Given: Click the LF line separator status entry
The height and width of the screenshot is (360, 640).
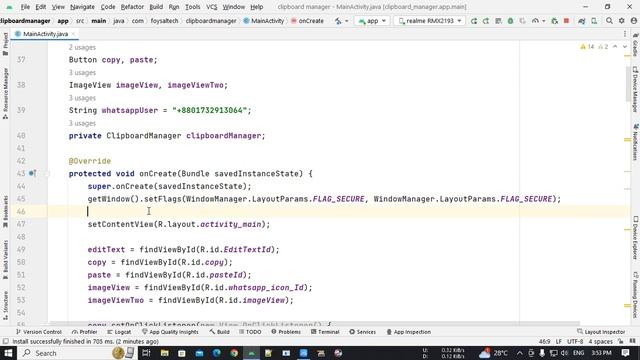Looking at the screenshot, I should click(559, 342).
